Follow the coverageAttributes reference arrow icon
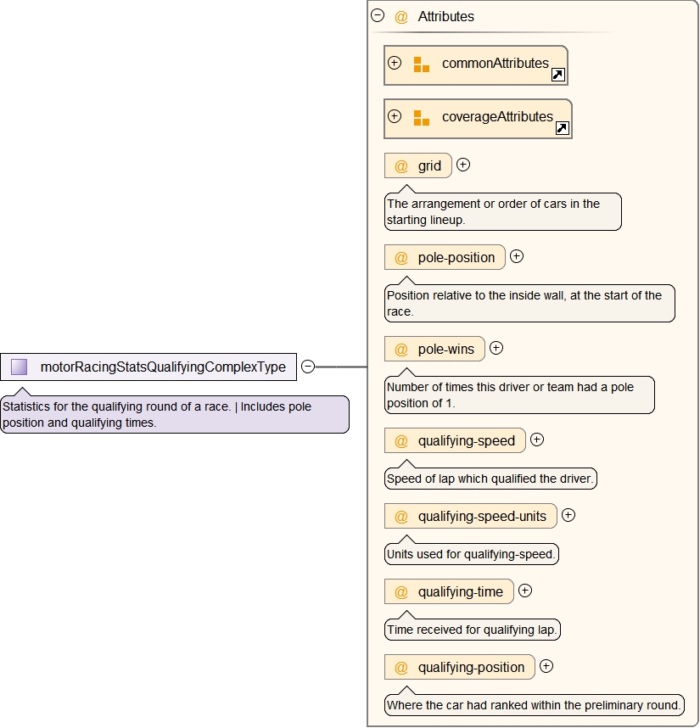 (x=562, y=128)
